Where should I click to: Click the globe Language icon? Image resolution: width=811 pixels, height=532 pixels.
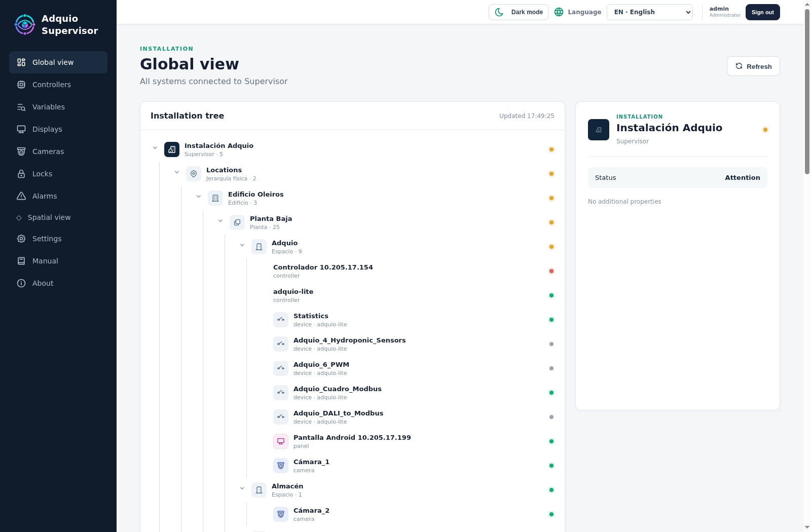(559, 12)
